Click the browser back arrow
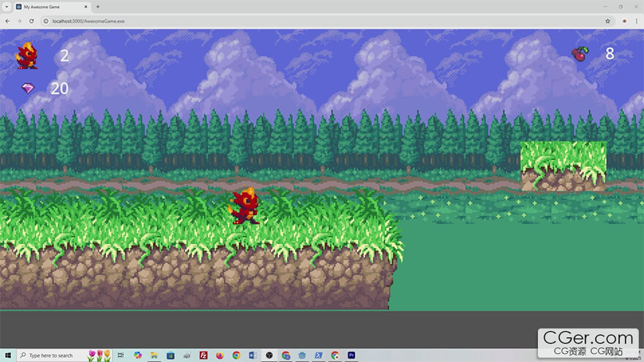The height and width of the screenshot is (362, 644). coord(7,21)
